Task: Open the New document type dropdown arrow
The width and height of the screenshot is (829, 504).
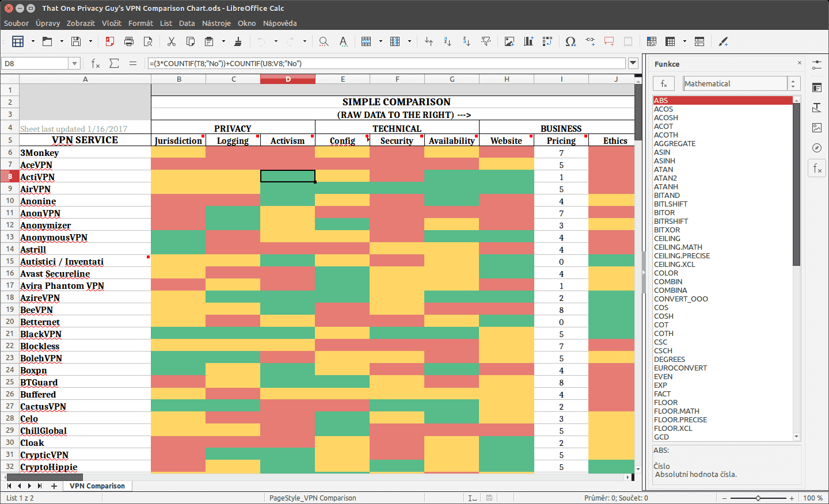Action: tap(33, 41)
